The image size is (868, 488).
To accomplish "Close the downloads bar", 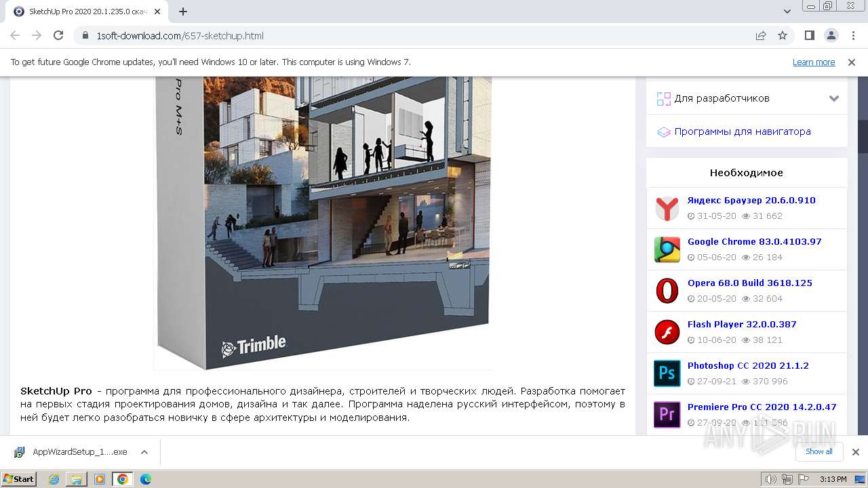I will click(x=856, y=452).
